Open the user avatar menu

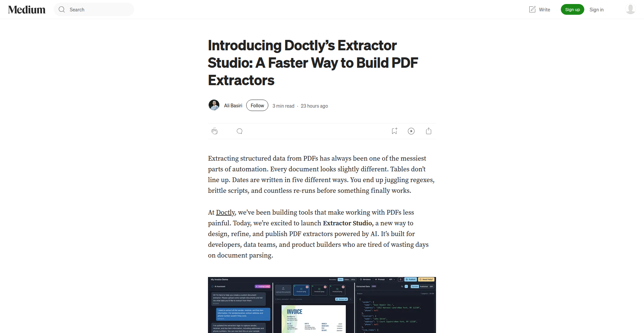coord(631,9)
